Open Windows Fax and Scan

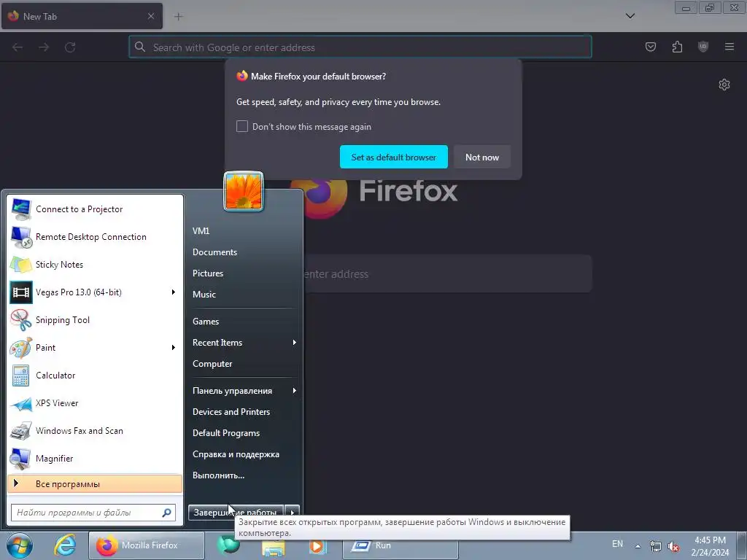click(95, 430)
